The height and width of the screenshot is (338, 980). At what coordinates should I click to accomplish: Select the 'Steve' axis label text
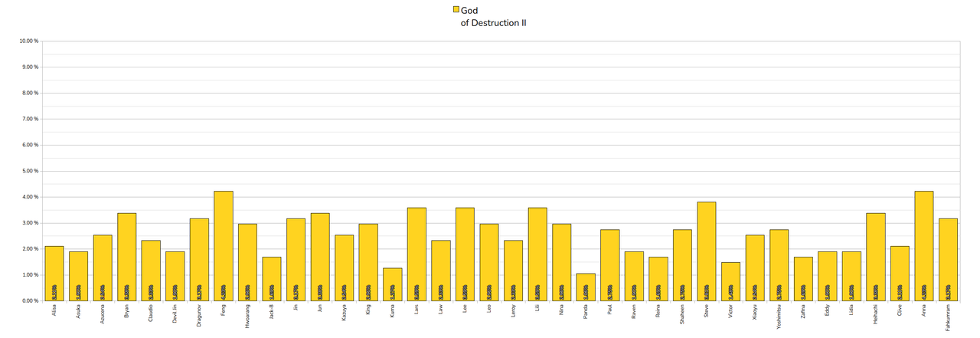(x=707, y=311)
